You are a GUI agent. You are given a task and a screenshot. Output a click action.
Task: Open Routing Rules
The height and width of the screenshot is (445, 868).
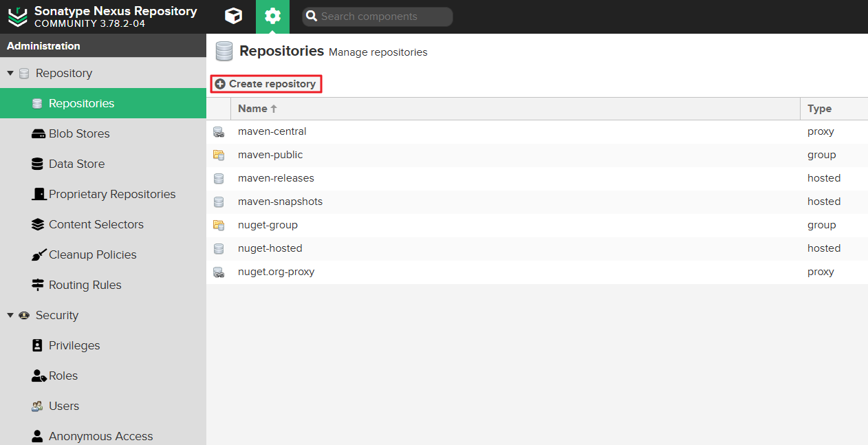pos(103,285)
